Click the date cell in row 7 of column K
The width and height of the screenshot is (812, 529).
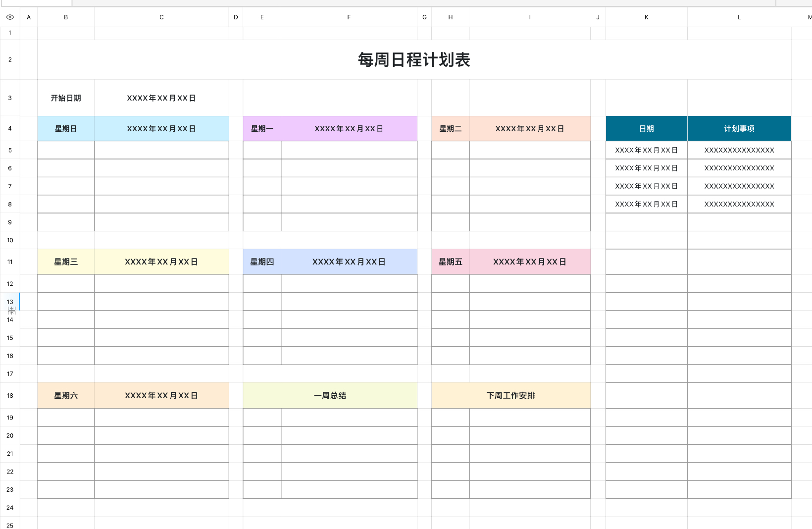tap(647, 186)
